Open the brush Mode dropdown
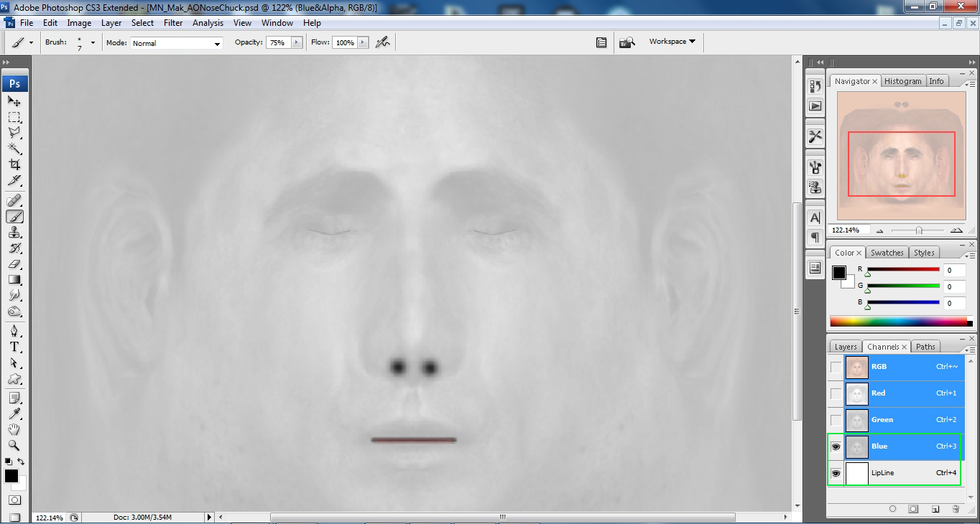The width and height of the screenshot is (980, 524). 176,43
